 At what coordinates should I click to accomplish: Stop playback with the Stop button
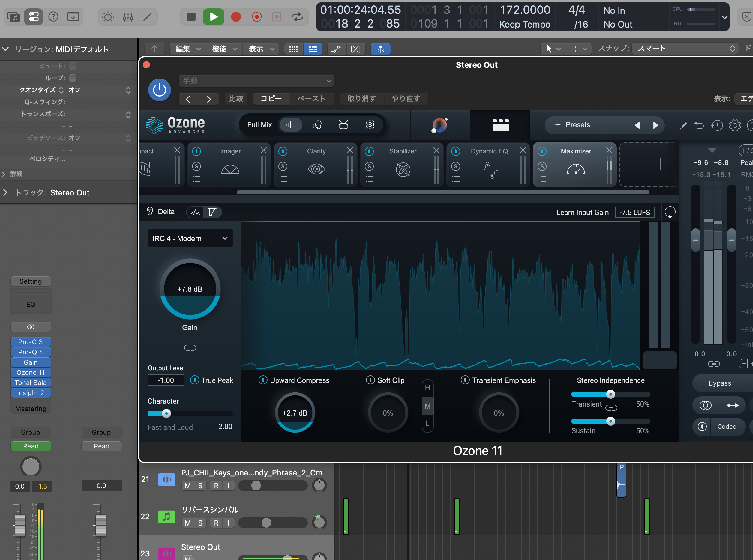click(x=191, y=16)
